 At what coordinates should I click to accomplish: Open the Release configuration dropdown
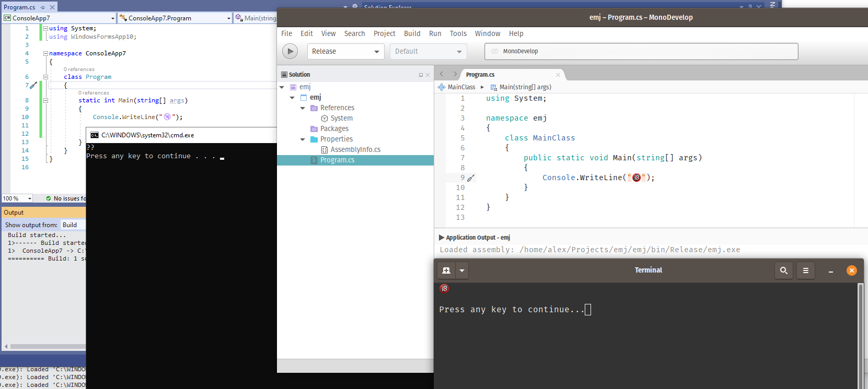[345, 51]
